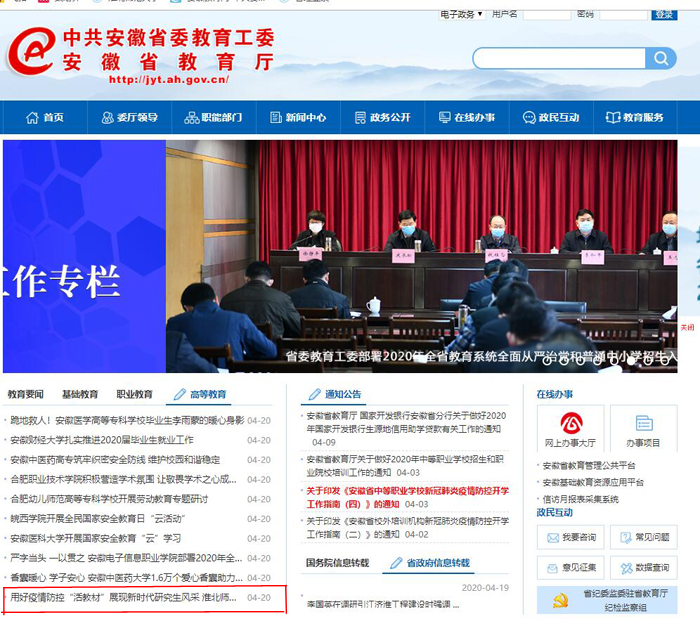
Task: Open 意见征集 feedback icon
Action: (x=570, y=567)
